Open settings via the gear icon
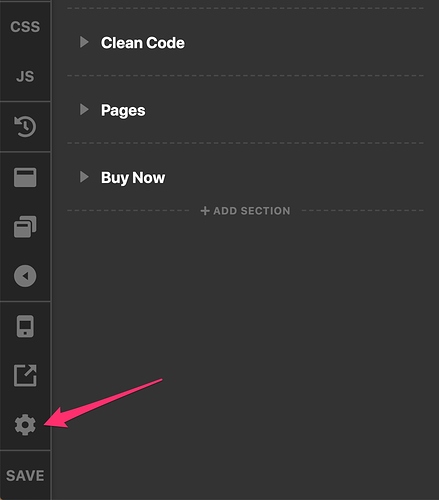 (25, 425)
